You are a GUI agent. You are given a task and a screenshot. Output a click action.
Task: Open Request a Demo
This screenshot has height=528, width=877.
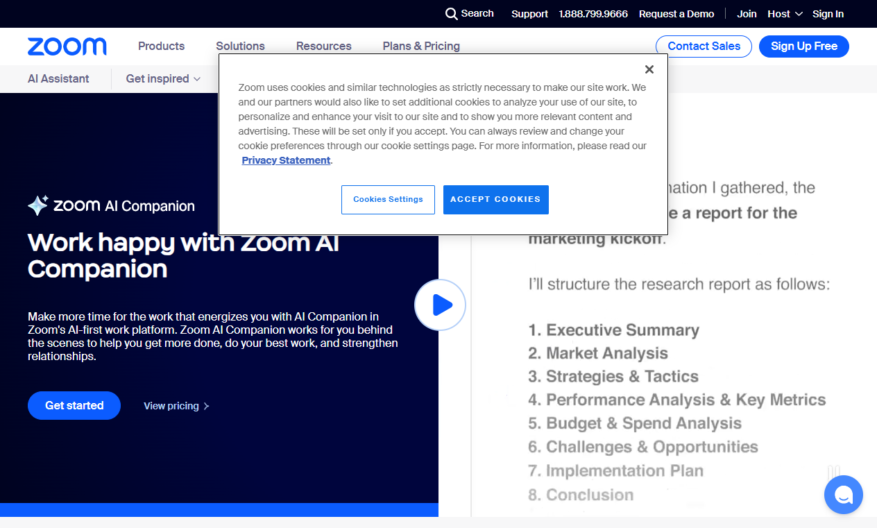pos(676,14)
